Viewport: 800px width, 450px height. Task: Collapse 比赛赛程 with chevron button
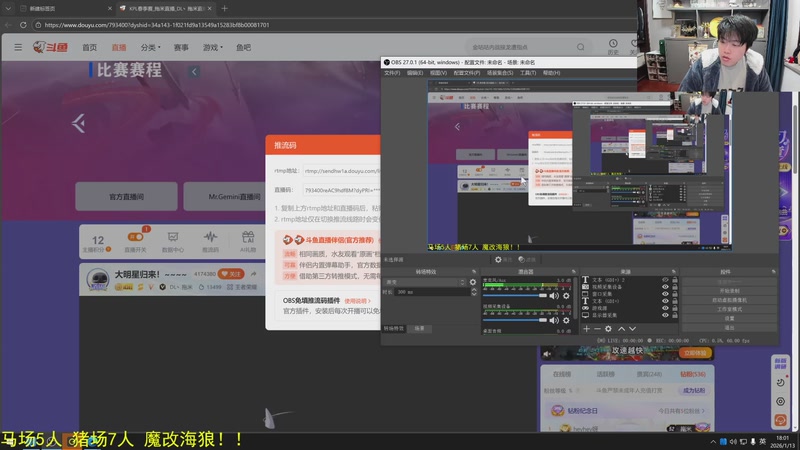click(194, 71)
